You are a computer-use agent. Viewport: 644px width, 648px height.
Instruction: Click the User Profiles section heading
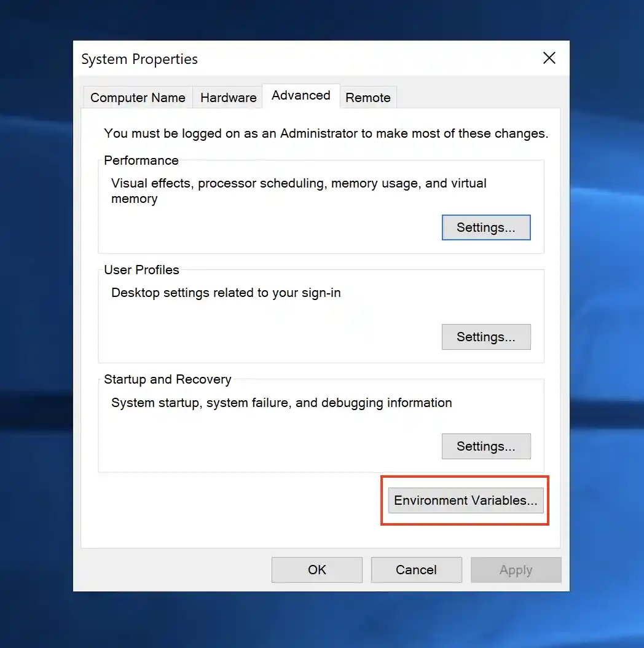tap(141, 270)
